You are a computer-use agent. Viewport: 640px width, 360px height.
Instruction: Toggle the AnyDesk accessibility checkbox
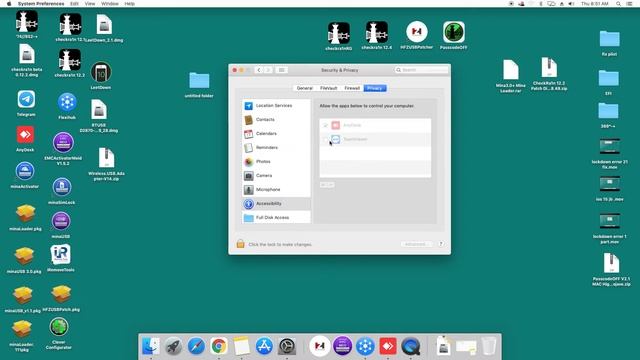pyautogui.click(x=325, y=125)
